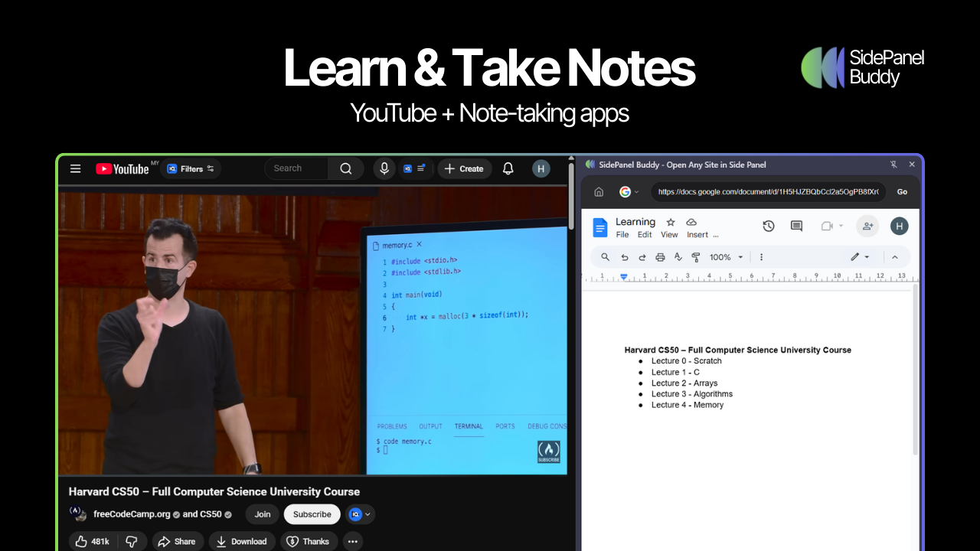The height and width of the screenshot is (551, 980).
Task: Open the YouTube hamburger guide menu
Action: [75, 169]
